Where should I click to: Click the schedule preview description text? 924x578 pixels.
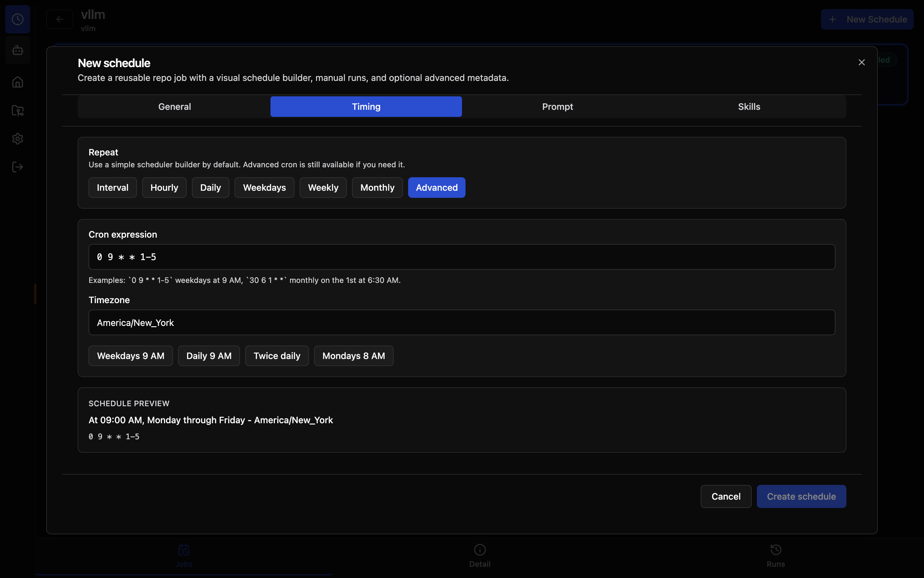[211, 420]
